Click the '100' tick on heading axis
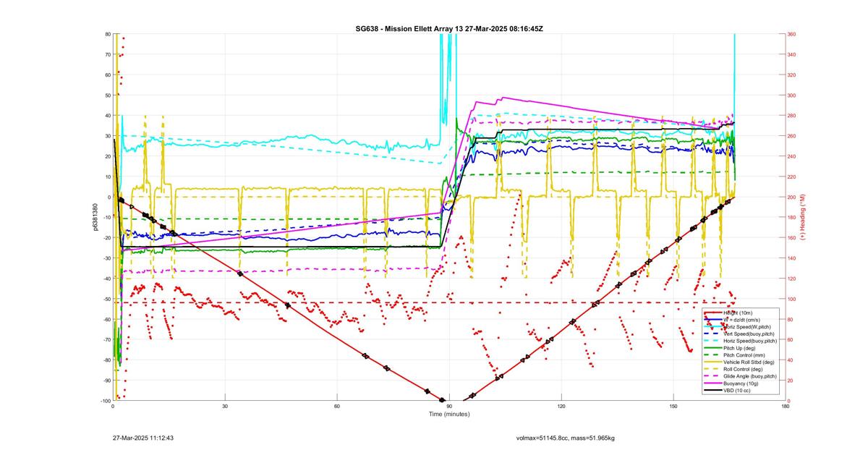 click(x=792, y=299)
